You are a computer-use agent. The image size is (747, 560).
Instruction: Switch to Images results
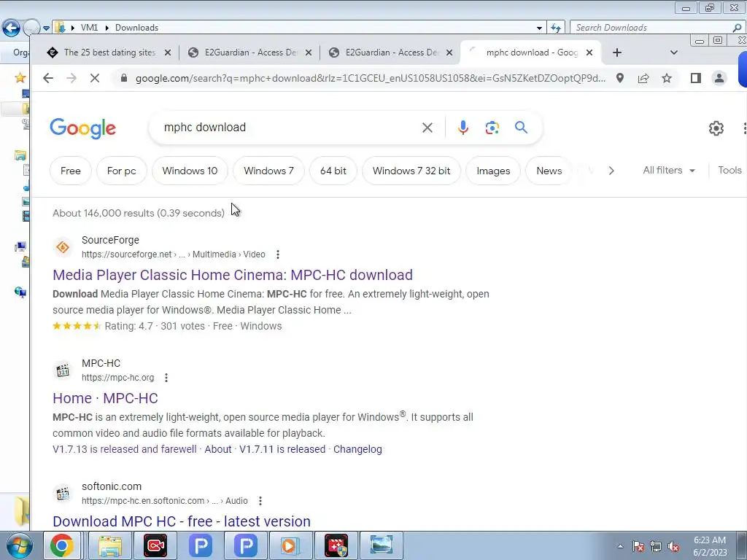pyautogui.click(x=493, y=171)
